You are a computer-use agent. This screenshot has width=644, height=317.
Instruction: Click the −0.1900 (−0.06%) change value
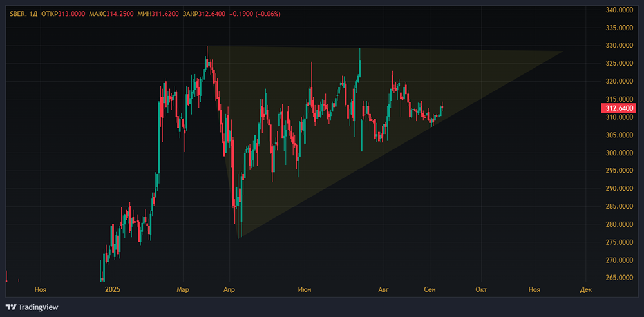click(x=255, y=14)
